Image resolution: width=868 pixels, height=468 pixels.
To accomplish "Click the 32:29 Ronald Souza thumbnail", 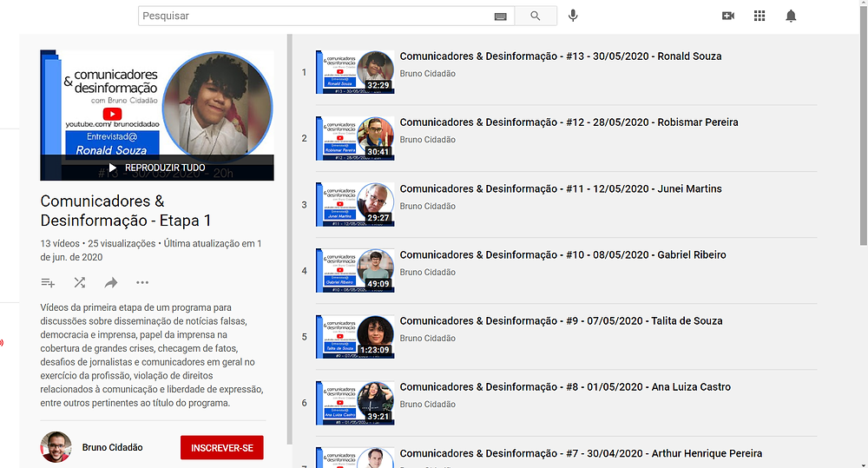I will pos(355,72).
